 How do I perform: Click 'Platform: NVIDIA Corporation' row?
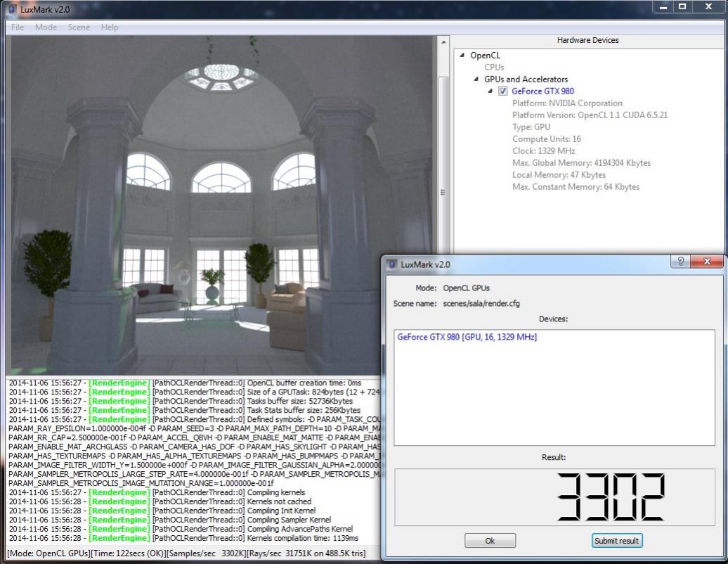click(x=567, y=103)
